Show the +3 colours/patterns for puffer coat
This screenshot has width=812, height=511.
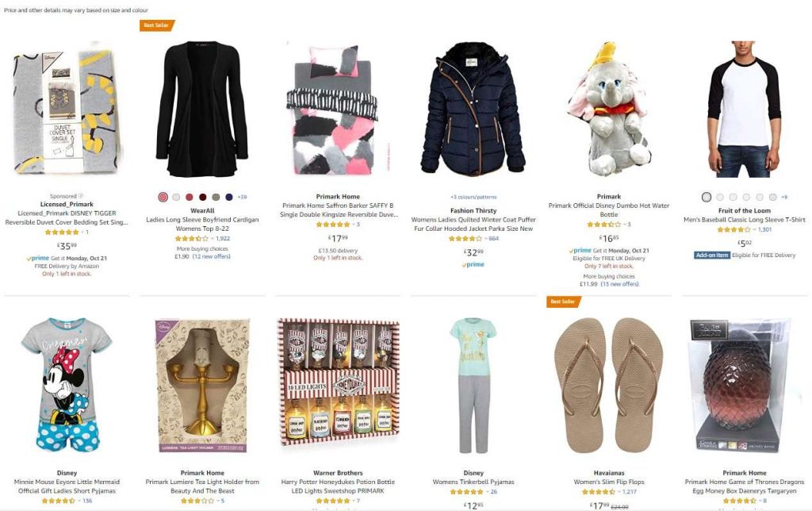coord(473,197)
